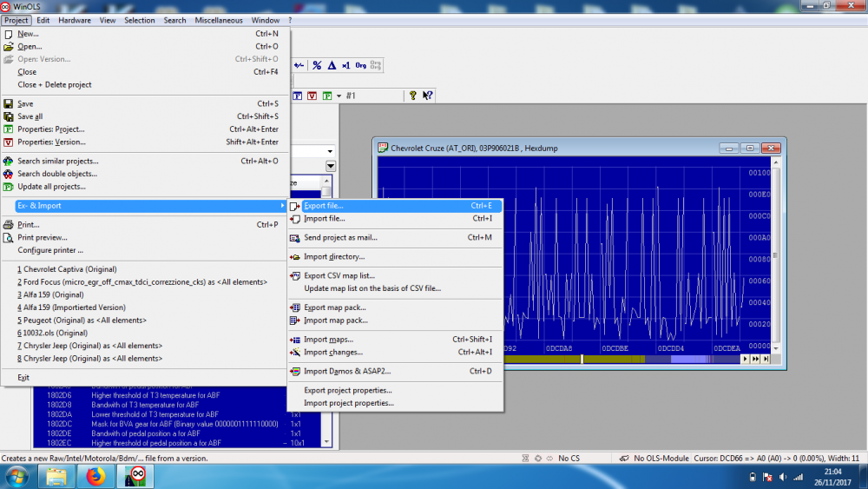Click hexdump window vertical scrollbar
The width and height of the screenshot is (868, 489).
(x=776, y=255)
